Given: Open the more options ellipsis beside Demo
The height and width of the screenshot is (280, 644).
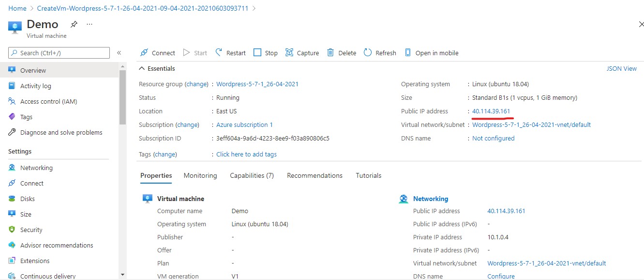Looking at the screenshot, I should tap(90, 24).
